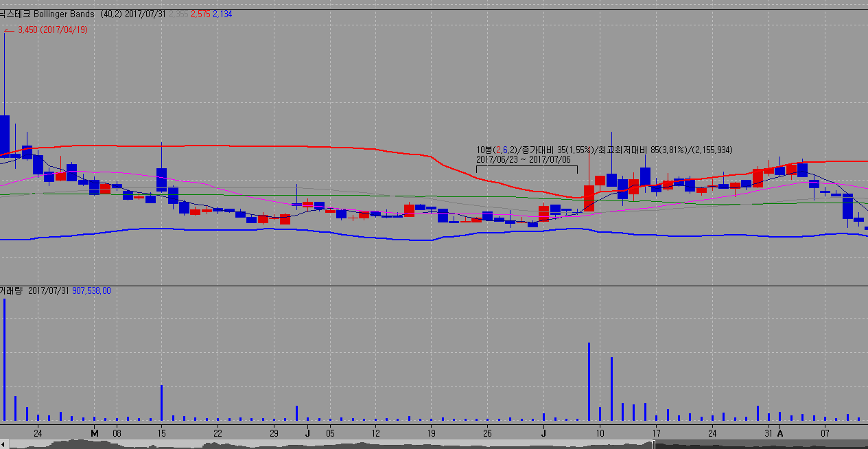Click the date label 07 on the right
Screen dimensions: 868x449
[x=826, y=433]
